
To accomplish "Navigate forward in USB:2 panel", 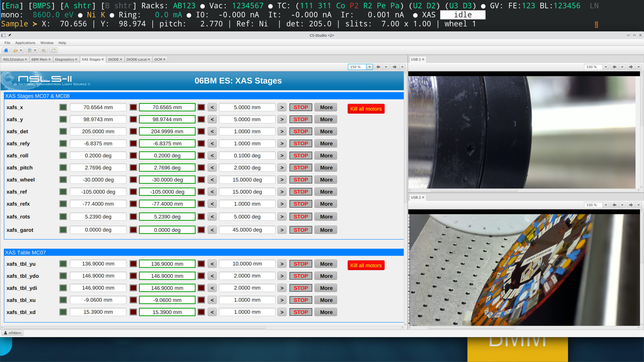I will coord(631,205).
